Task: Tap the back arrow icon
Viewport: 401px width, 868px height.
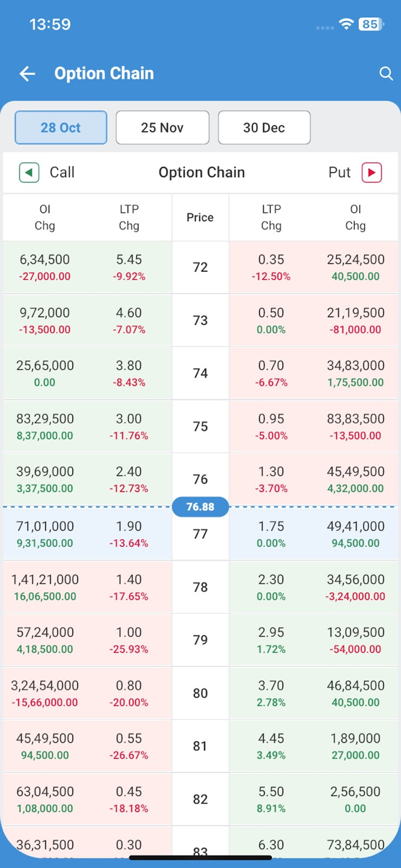Action: coord(27,74)
